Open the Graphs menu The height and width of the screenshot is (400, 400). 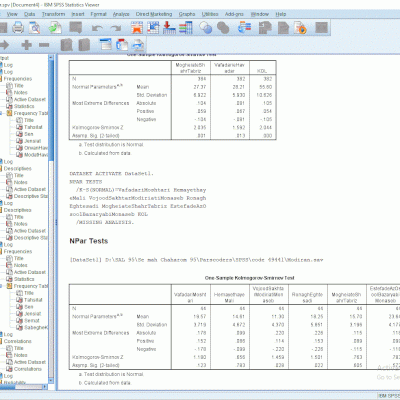click(187, 14)
